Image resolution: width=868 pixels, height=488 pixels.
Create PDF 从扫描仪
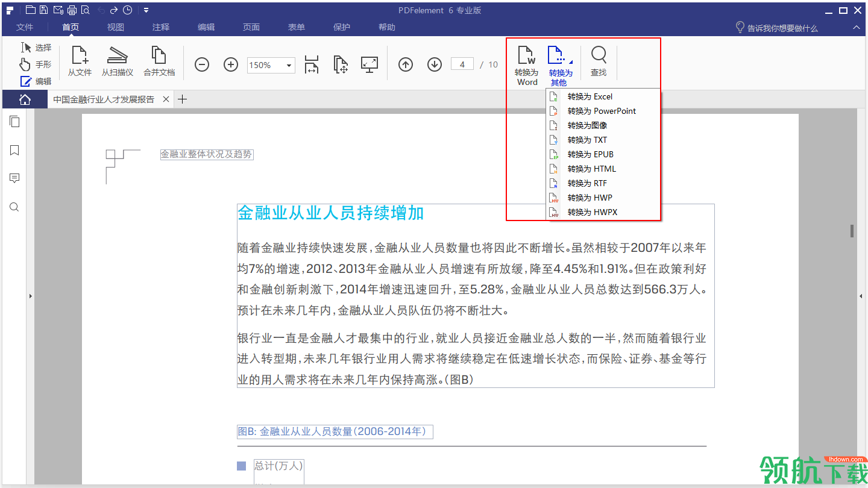118,61
